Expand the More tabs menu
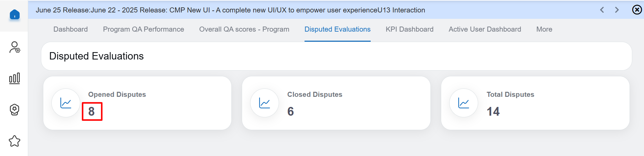Viewport: 644px width, 156px height. [x=544, y=29]
